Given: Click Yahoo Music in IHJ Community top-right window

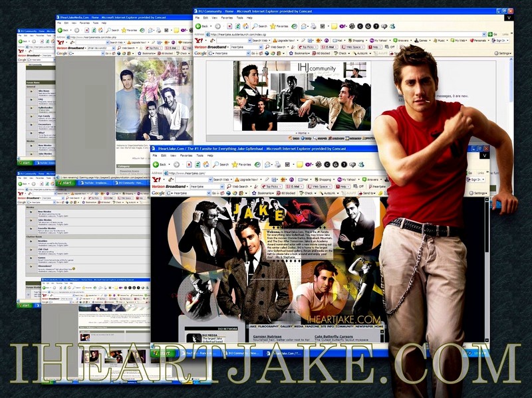Looking at the screenshot, I should tap(439, 41).
